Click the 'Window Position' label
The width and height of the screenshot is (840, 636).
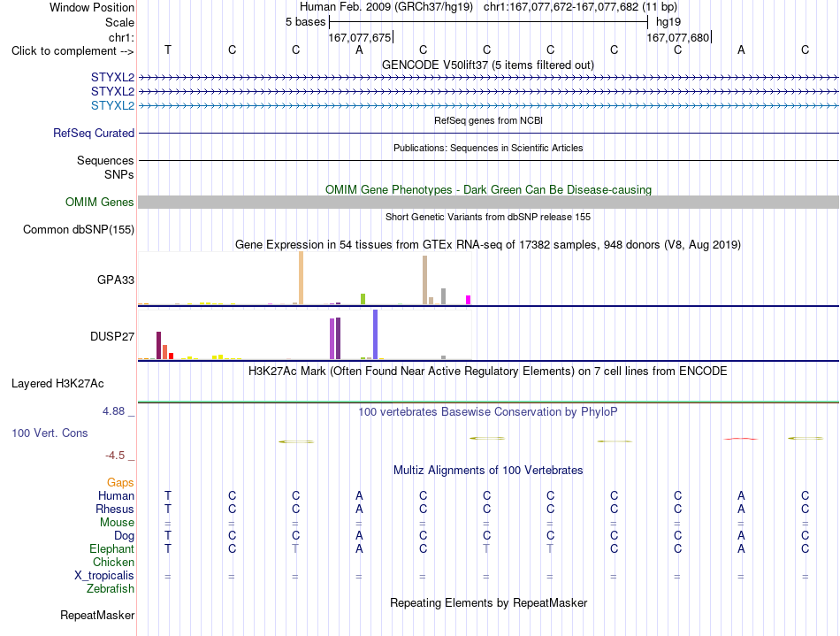click(92, 7)
